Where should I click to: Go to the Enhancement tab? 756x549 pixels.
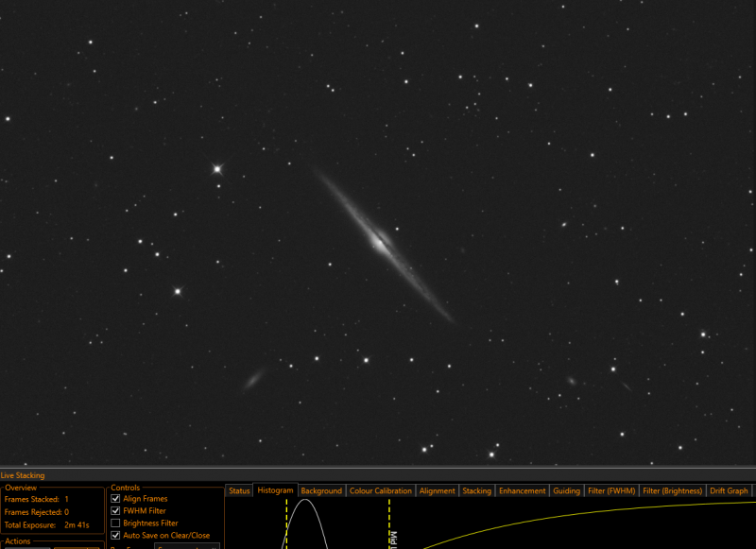(523, 490)
